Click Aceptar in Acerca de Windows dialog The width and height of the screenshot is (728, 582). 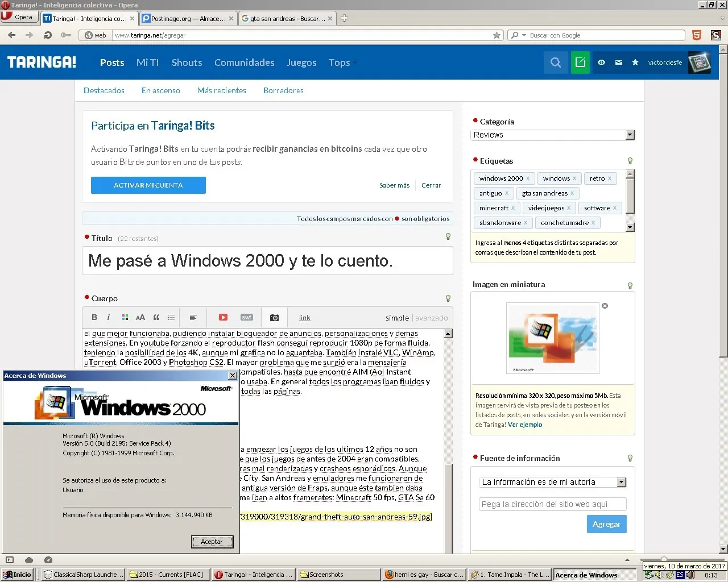pos(212,542)
